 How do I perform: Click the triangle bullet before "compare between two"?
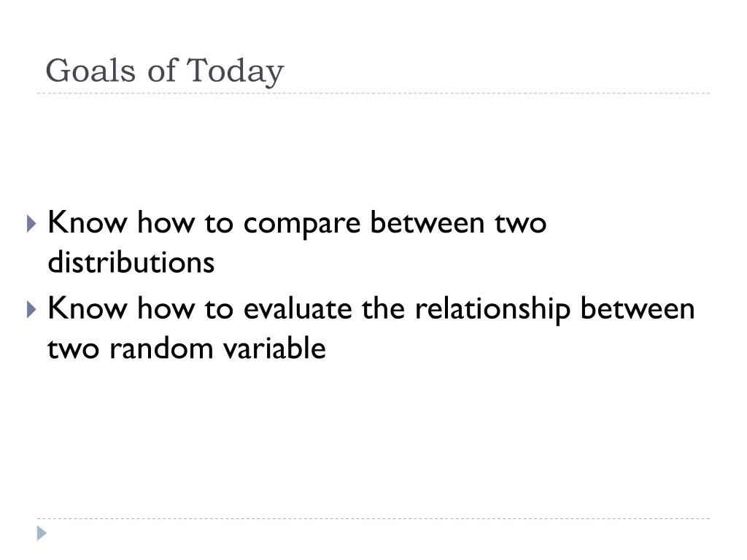pyautogui.click(x=31, y=223)
